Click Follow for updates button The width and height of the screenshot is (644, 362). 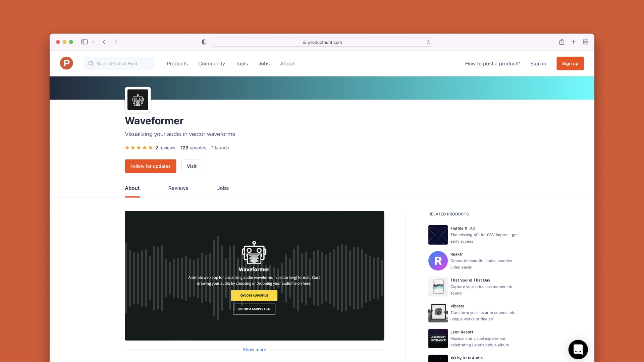coord(150,166)
